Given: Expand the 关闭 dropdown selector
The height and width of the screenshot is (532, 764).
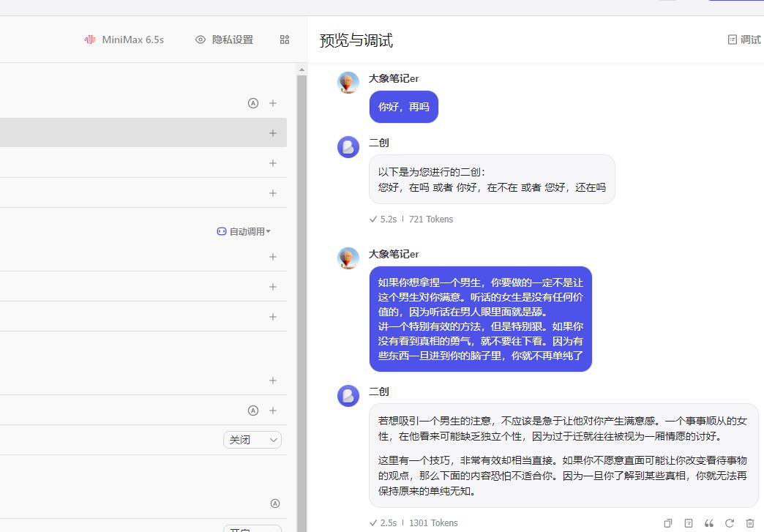Looking at the screenshot, I should pyautogui.click(x=252, y=440).
